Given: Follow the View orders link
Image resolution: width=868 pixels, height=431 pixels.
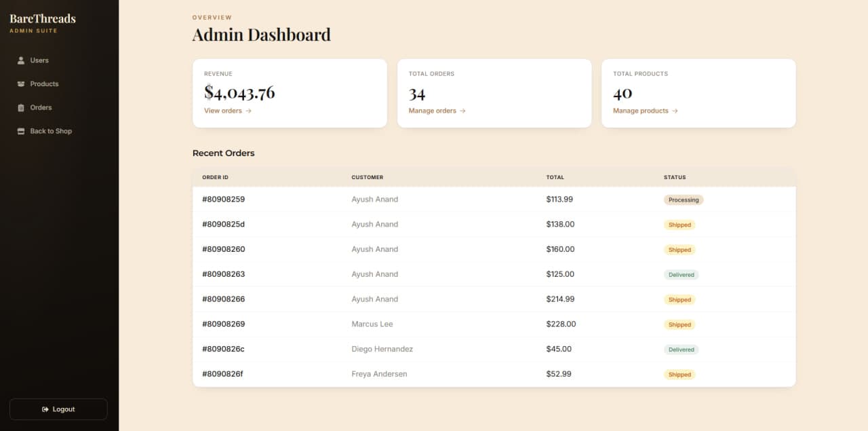Looking at the screenshot, I should (x=228, y=111).
